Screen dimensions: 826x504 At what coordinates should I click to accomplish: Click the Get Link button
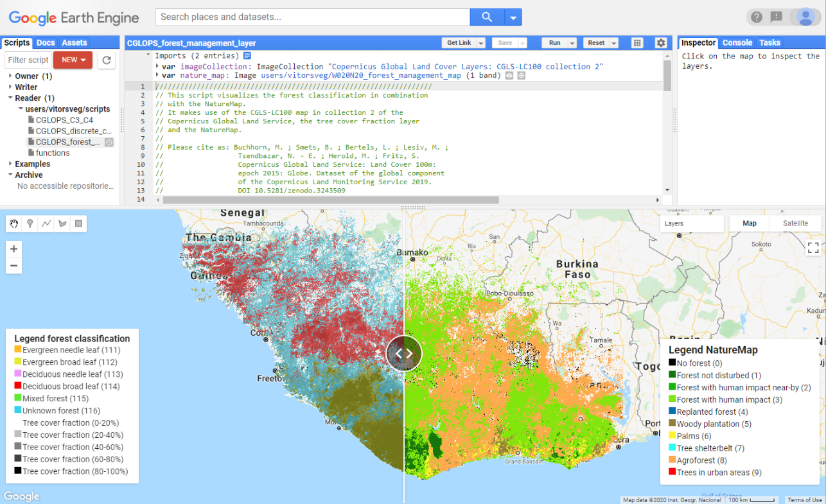tap(459, 43)
